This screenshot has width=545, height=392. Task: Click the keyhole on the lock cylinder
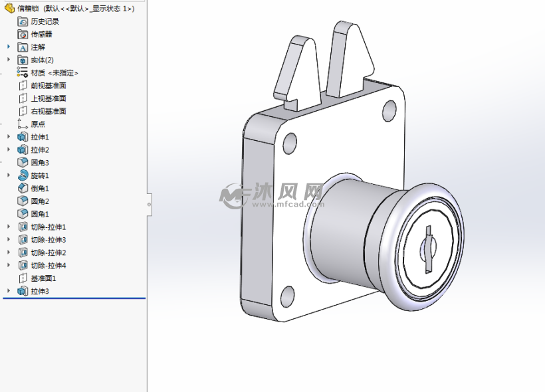tap(429, 250)
